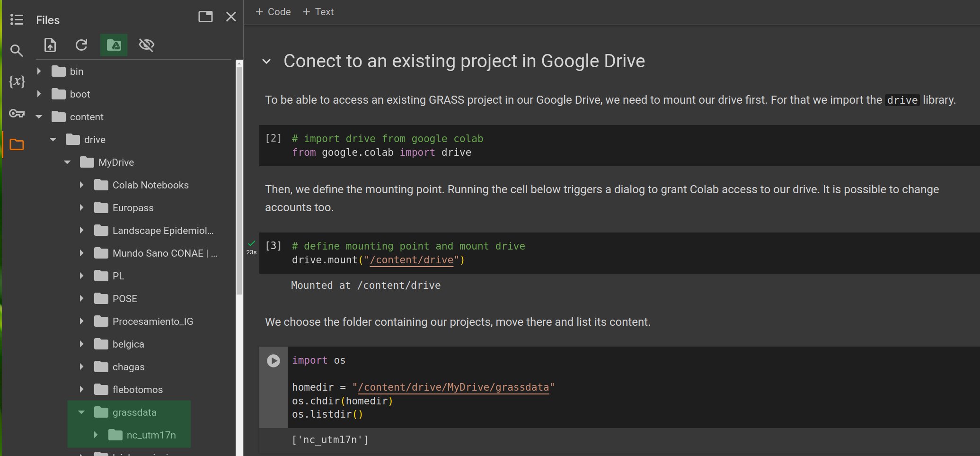Collapse the MyDrive folder
The height and width of the screenshot is (456, 980).
66,162
